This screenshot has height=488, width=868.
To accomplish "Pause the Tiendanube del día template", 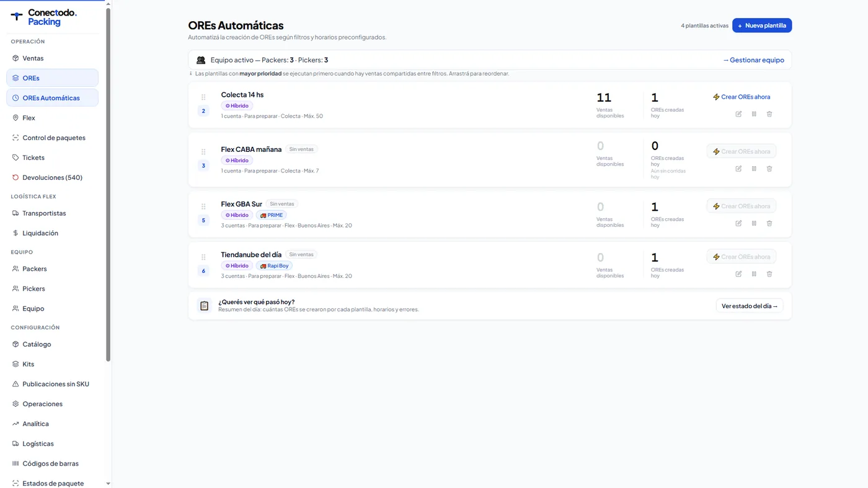I will coord(754,274).
